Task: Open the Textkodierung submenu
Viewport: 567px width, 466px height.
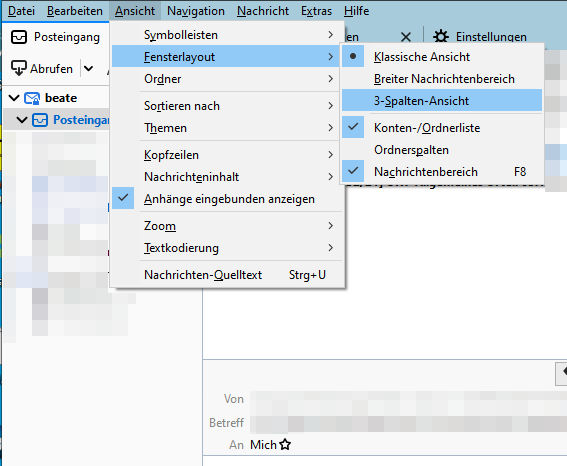Action: (227, 248)
